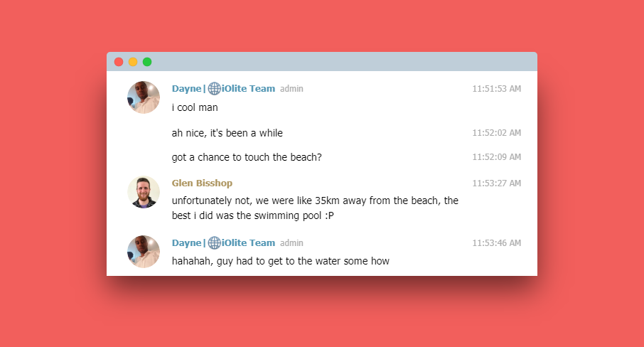Click the red close window button
This screenshot has width=644, height=347.
[x=119, y=62]
